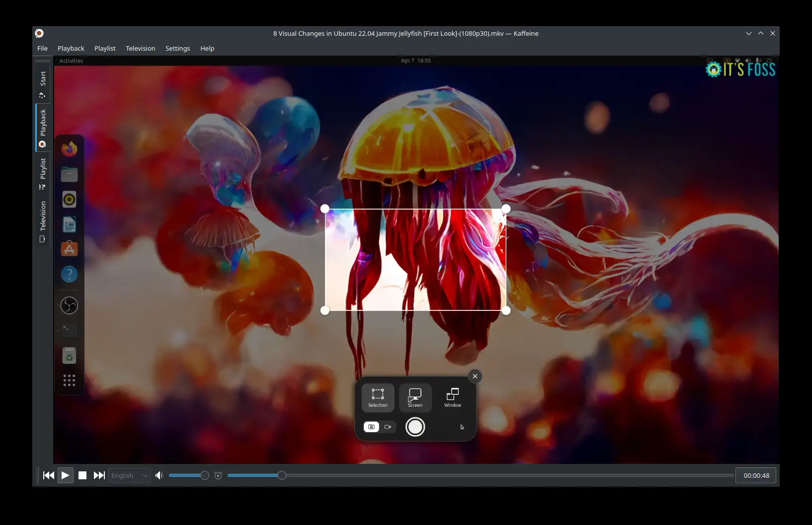
Task: Click the volume slider handle
Action: click(x=204, y=475)
